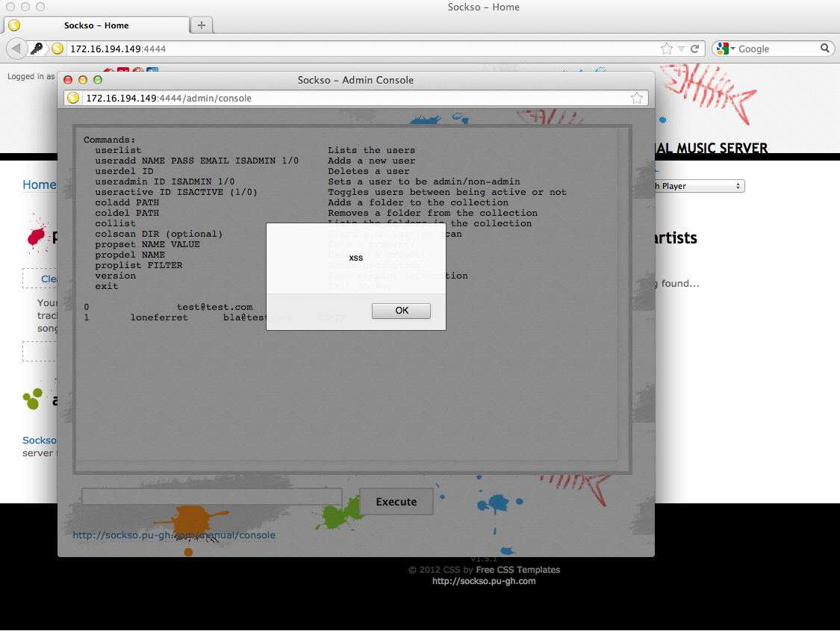This screenshot has height=637, width=840.
Task: Click the "propset NAME VALUE" command line
Action: coord(147,244)
